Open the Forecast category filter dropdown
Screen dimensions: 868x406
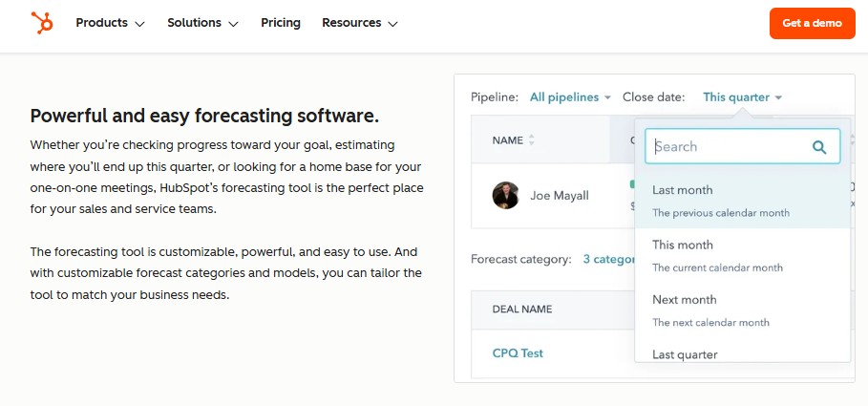point(609,259)
